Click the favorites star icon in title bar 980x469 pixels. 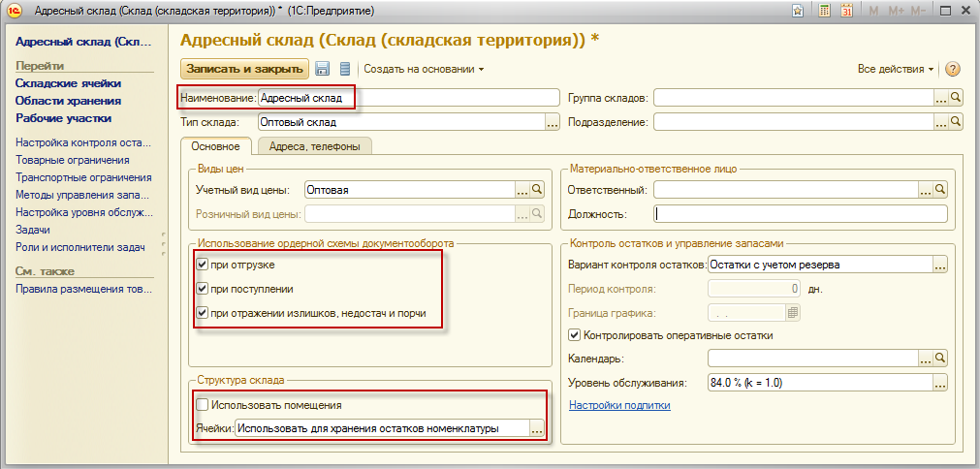(x=798, y=11)
